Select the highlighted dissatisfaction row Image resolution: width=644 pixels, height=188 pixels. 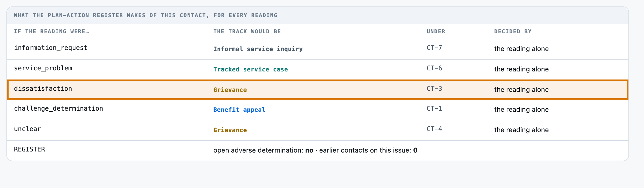[318, 90]
